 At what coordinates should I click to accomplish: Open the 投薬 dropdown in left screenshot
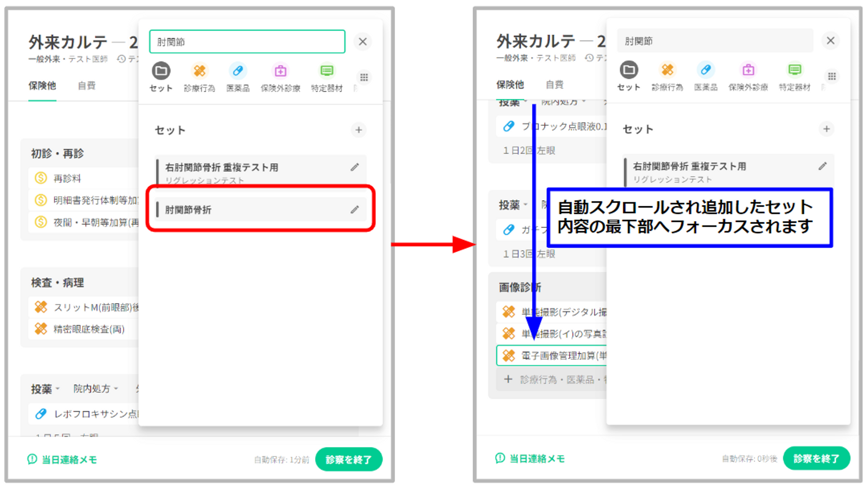(45, 389)
